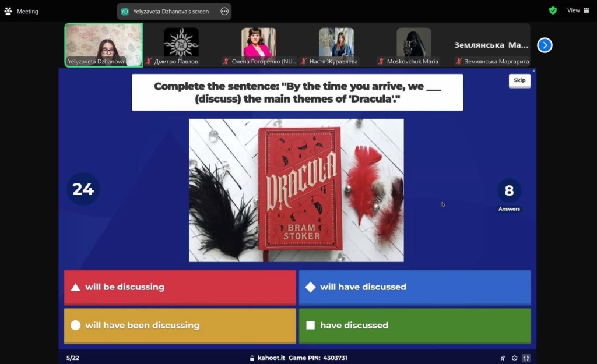Select Yelyzaveta Dzhanova's video thumbnail

coord(104,45)
